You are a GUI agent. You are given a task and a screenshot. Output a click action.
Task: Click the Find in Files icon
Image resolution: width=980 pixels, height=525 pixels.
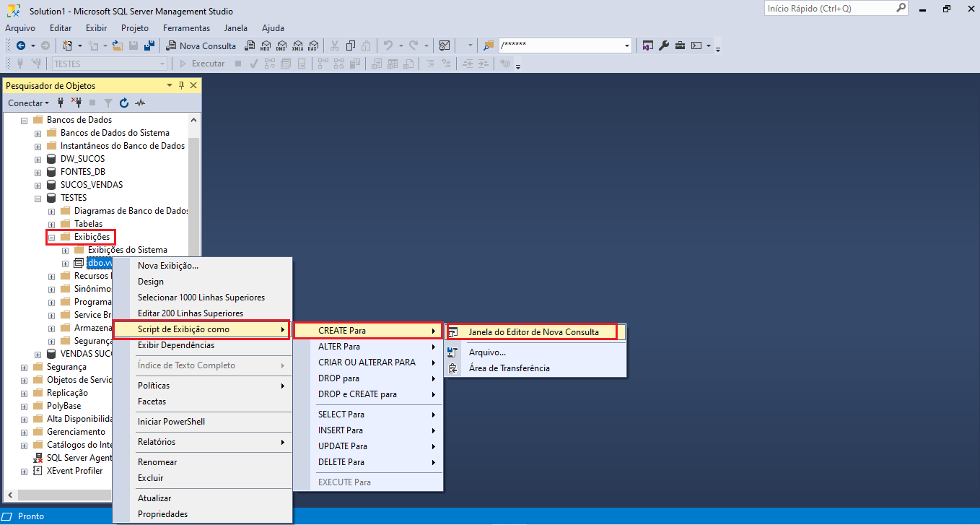tap(489, 45)
